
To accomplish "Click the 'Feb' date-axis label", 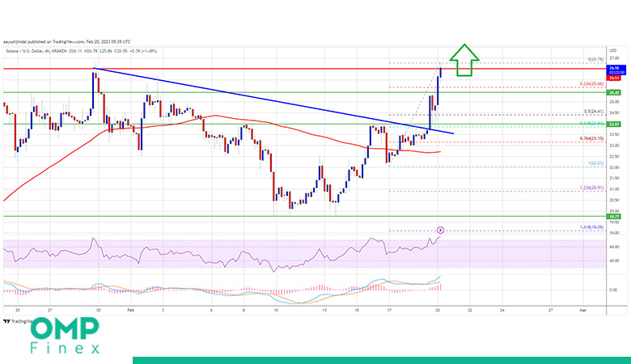I will point(130,310).
